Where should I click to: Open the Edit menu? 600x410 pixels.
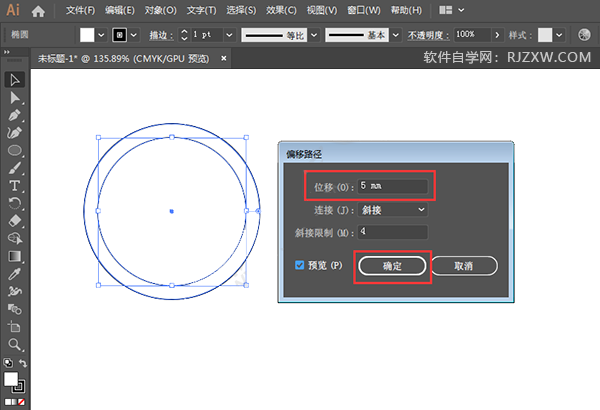[120, 10]
